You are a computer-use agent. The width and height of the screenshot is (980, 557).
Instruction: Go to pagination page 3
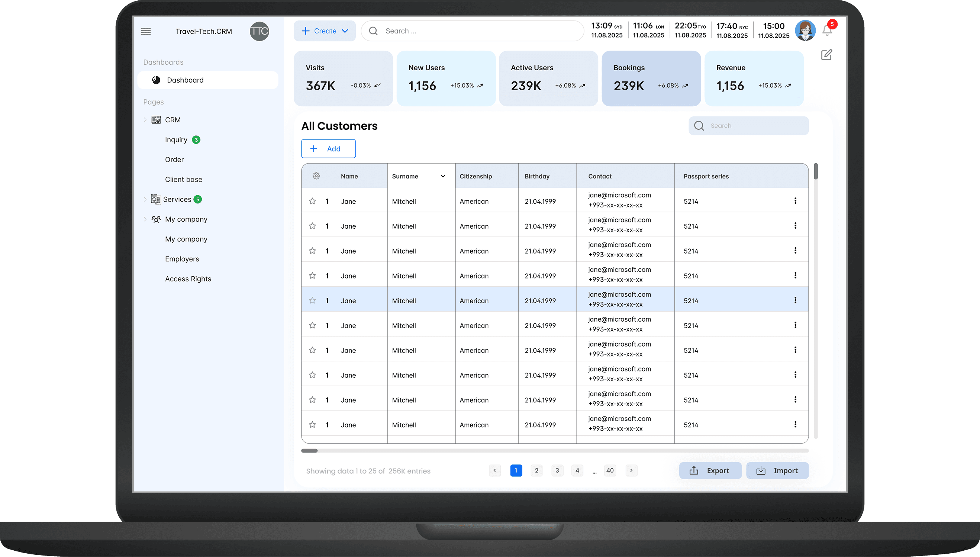click(557, 470)
